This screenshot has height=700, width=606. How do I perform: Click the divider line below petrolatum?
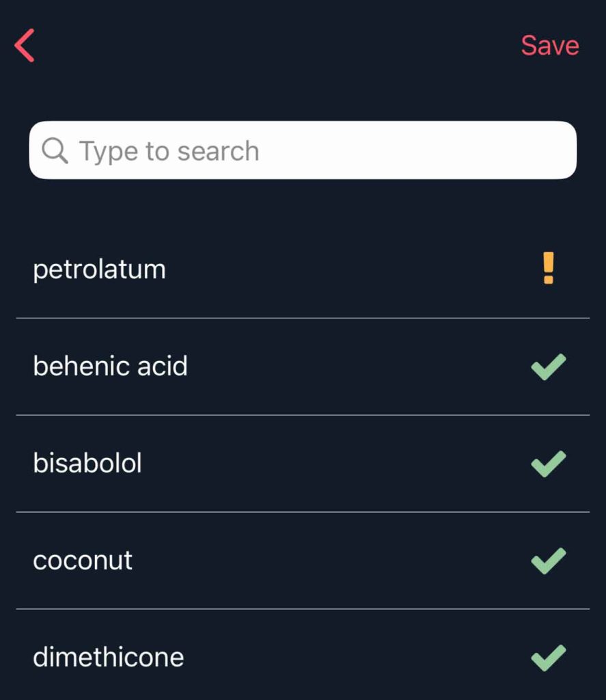(x=303, y=318)
